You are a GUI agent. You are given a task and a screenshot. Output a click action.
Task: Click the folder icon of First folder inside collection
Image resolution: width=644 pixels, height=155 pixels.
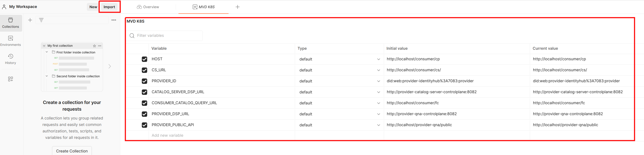tap(54, 52)
